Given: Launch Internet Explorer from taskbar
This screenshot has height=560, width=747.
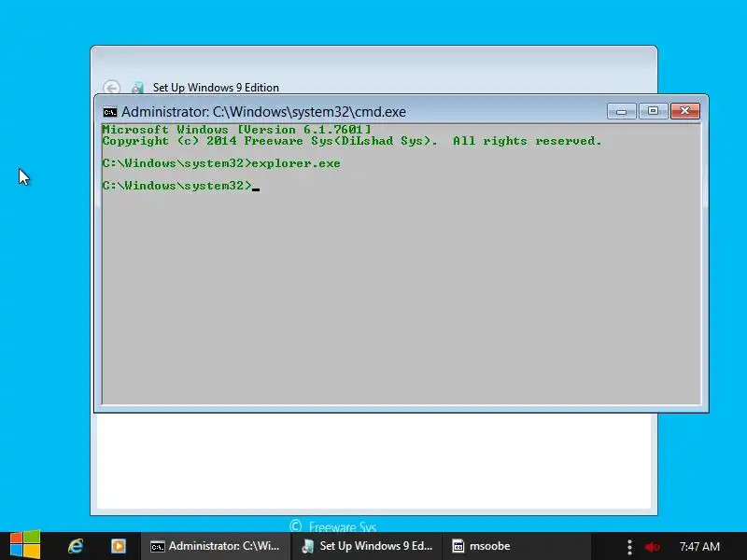Looking at the screenshot, I should point(76,546).
